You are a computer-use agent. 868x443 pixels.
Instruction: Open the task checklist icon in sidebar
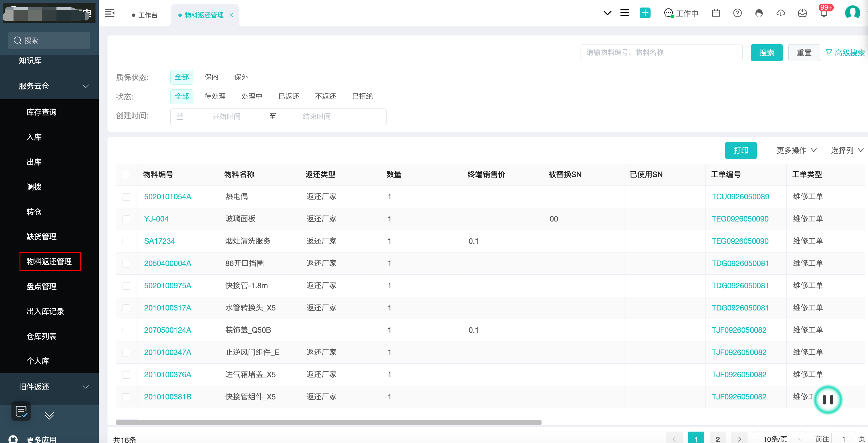[21, 411]
